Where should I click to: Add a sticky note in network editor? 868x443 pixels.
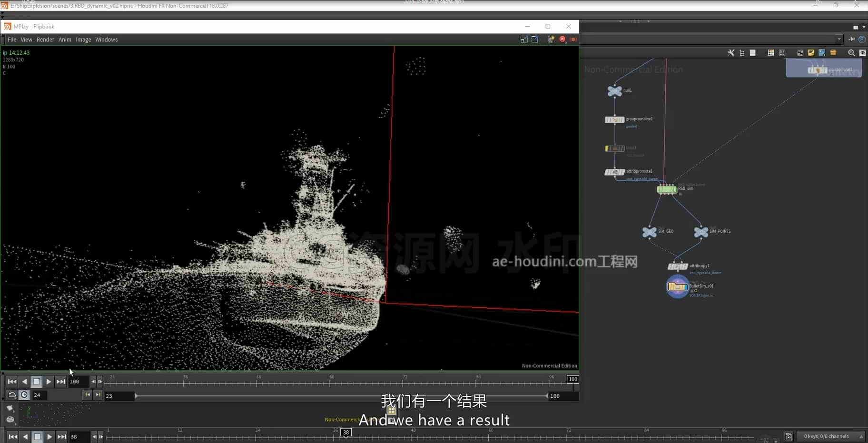(x=811, y=53)
